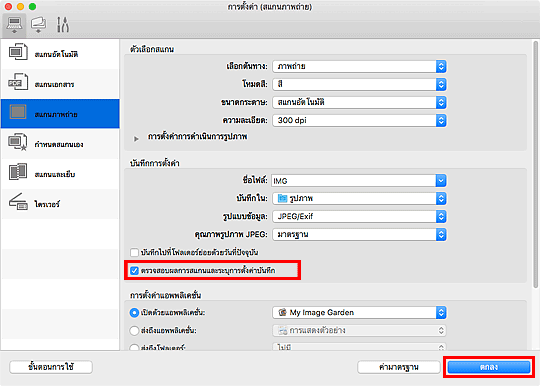The height and width of the screenshot is (386, 540).
Task: Select ส่งถึงโฟลเดอร์ radio button
Action: click(x=134, y=347)
